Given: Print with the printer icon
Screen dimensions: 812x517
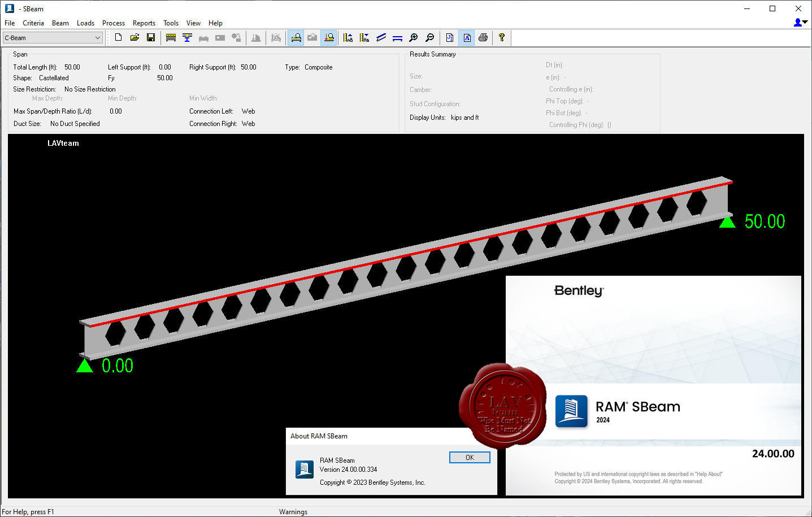Looking at the screenshot, I should [483, 38].
